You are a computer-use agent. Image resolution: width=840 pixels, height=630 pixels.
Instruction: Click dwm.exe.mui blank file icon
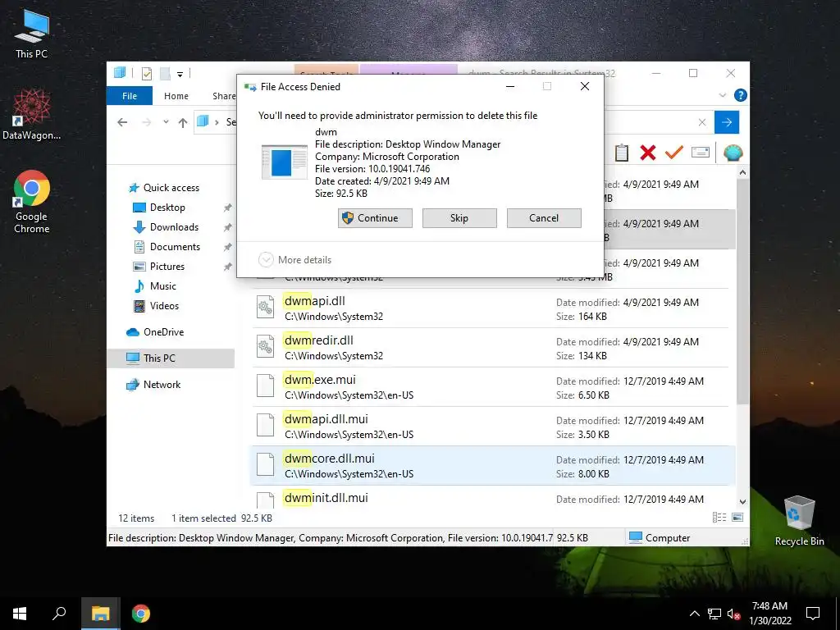[265, 386]
